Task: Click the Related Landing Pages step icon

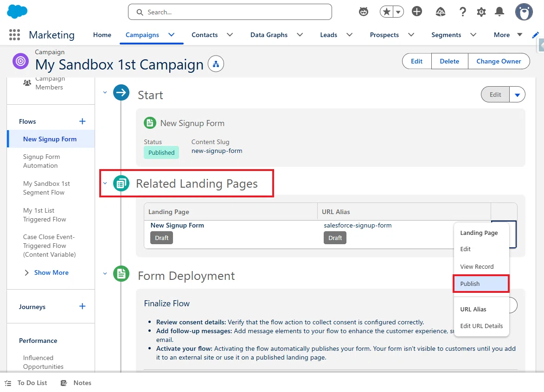Action: tap(121, 183)
